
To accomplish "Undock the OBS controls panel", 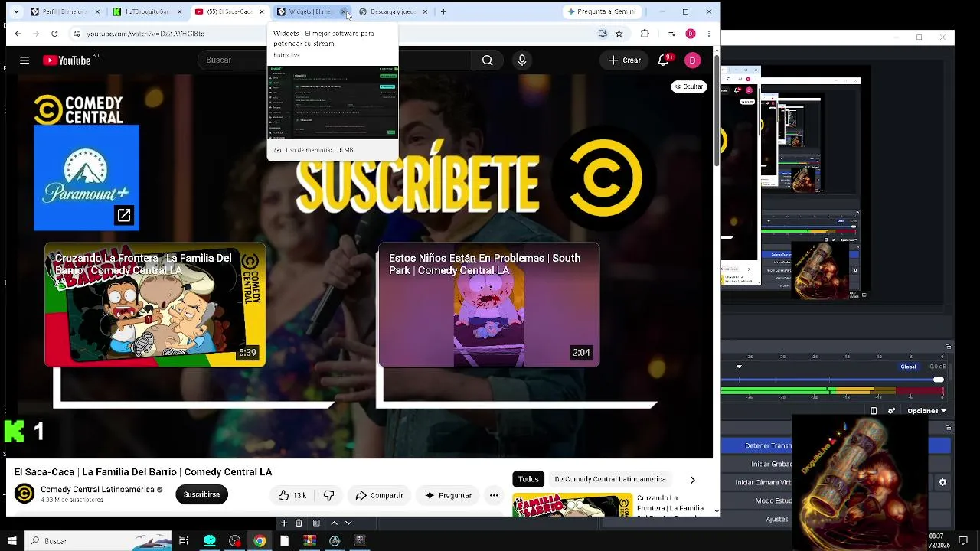I will (x=948, y=428).
